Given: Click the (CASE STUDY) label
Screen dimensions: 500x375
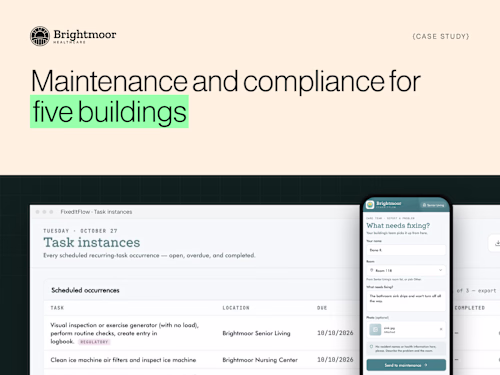Looking at the screenshot, I should [441, 36].
